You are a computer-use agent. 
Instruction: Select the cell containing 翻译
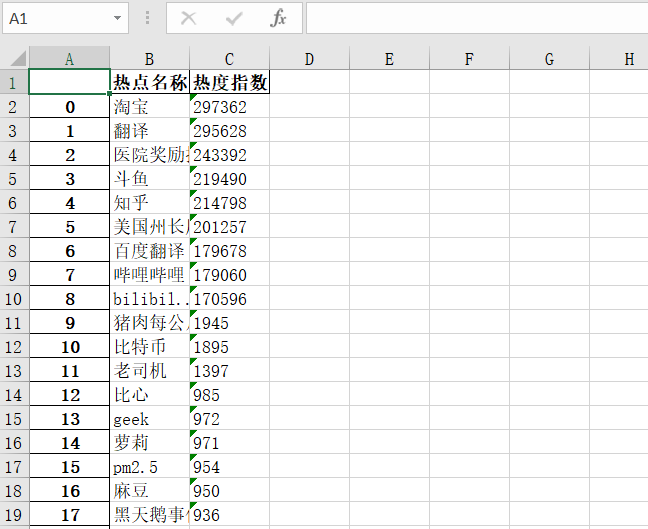click(150, 130)
